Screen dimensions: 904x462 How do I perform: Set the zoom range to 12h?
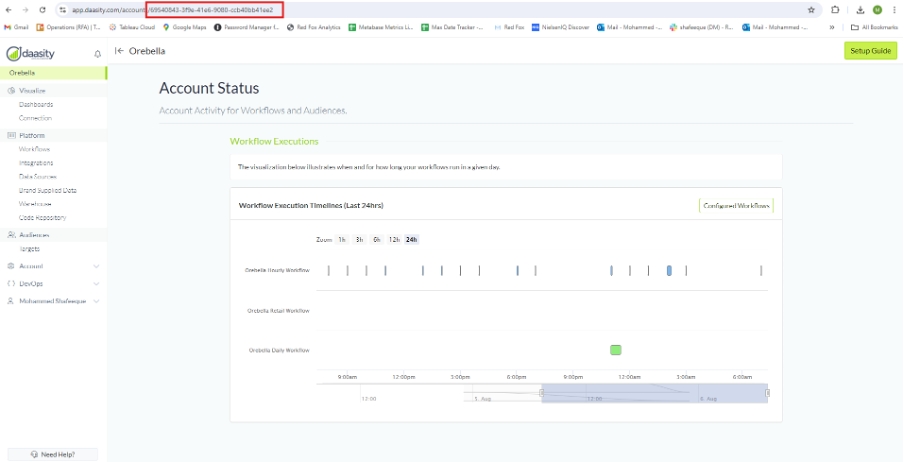pos(394,240)
